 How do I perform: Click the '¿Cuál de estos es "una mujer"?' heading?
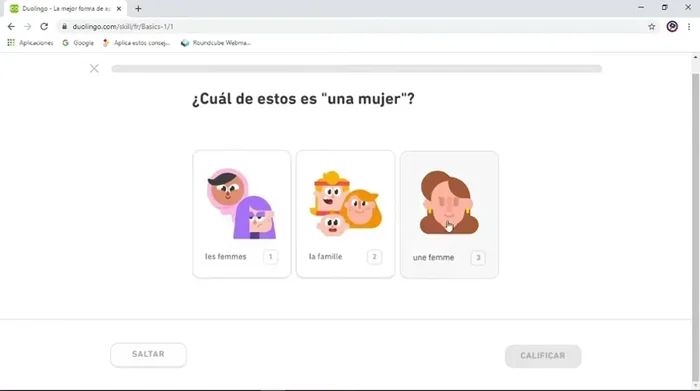coord(303,99)
